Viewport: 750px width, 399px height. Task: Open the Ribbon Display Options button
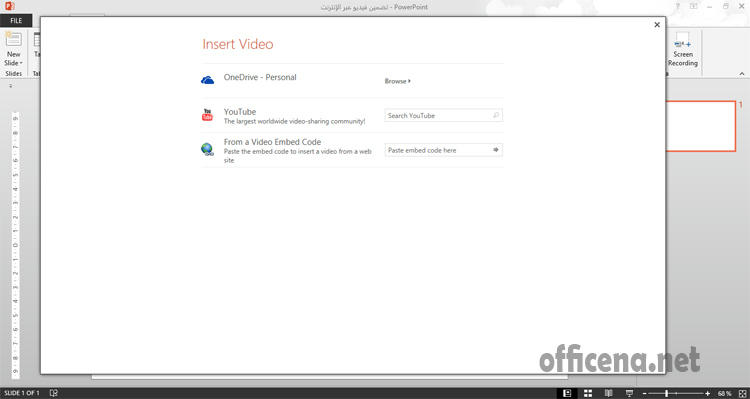click(694, 7)
